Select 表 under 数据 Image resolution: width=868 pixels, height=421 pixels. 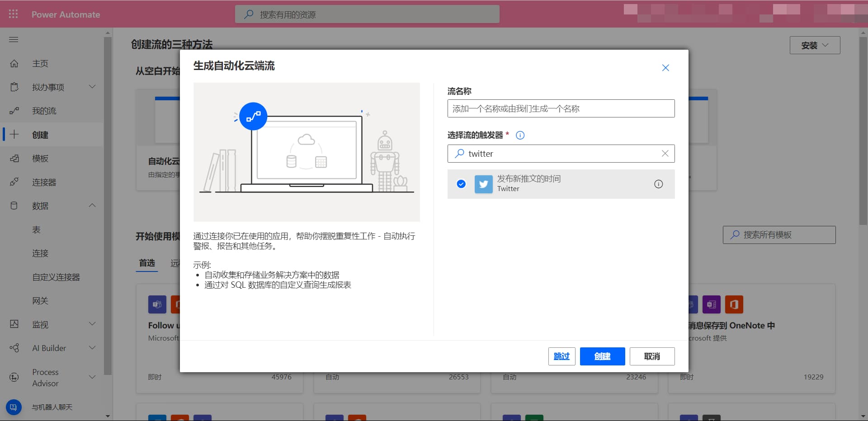coord(36,230)
